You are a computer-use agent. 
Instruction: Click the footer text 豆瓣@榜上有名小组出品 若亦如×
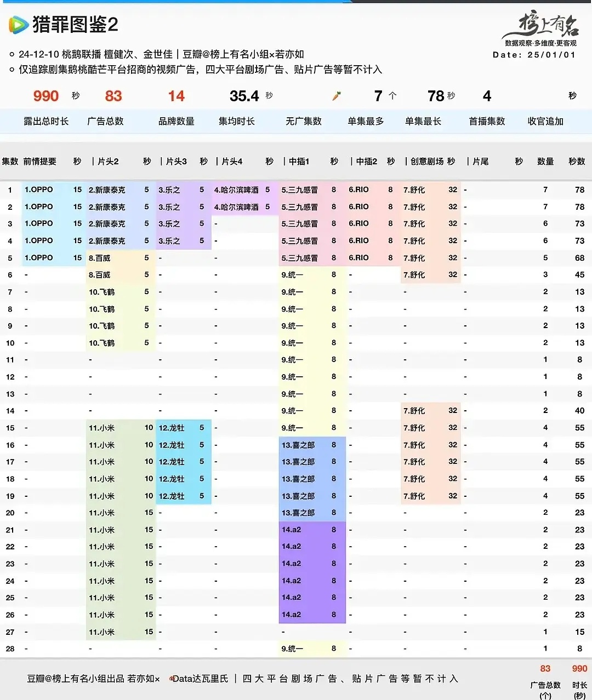[x=94, y=679]
